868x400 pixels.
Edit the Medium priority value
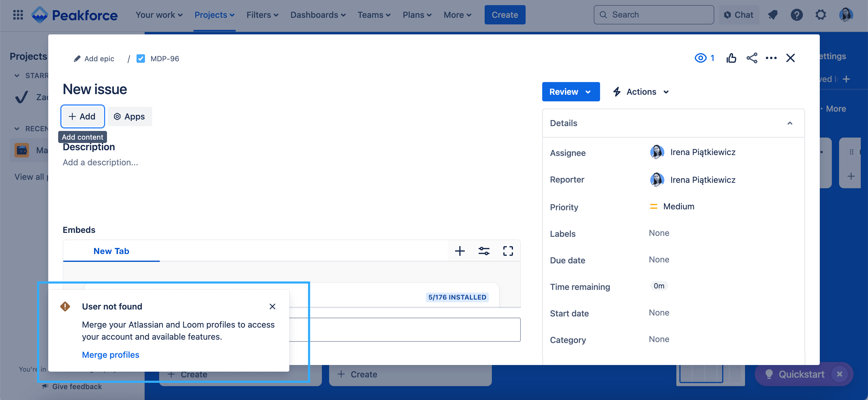672,206
